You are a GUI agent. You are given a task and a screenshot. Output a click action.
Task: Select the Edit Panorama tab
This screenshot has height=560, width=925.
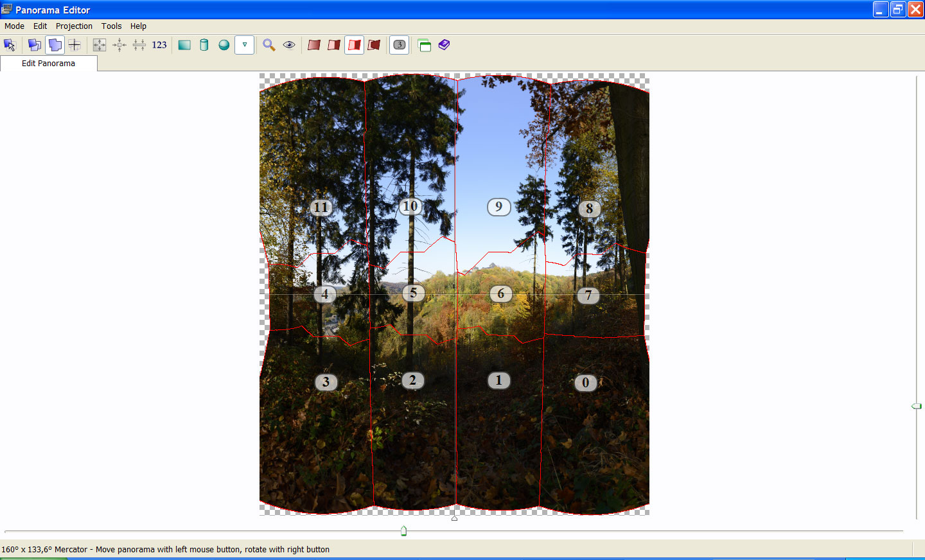click(48, 64)
